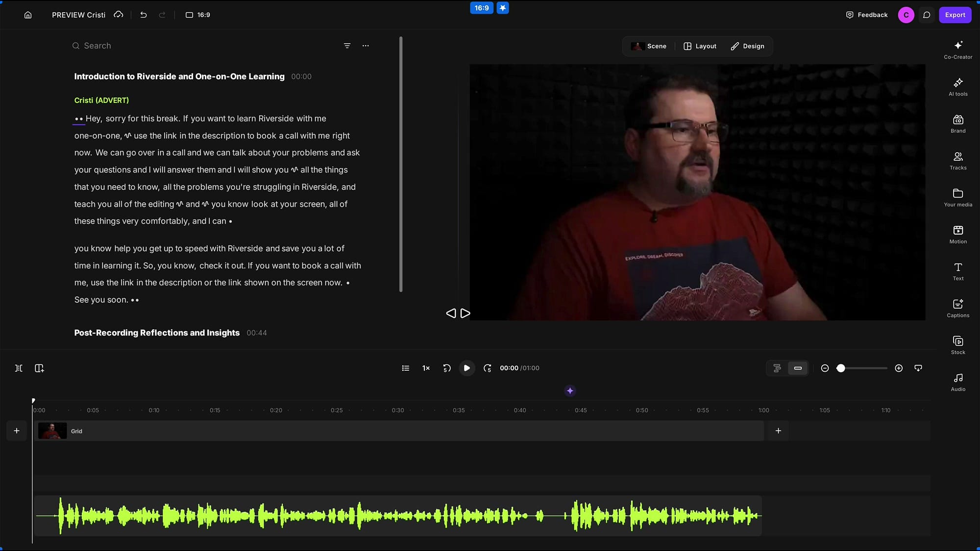The image size is (980, 551).
Task: Open the AI tools panel
Action: [x=958, y=87]
